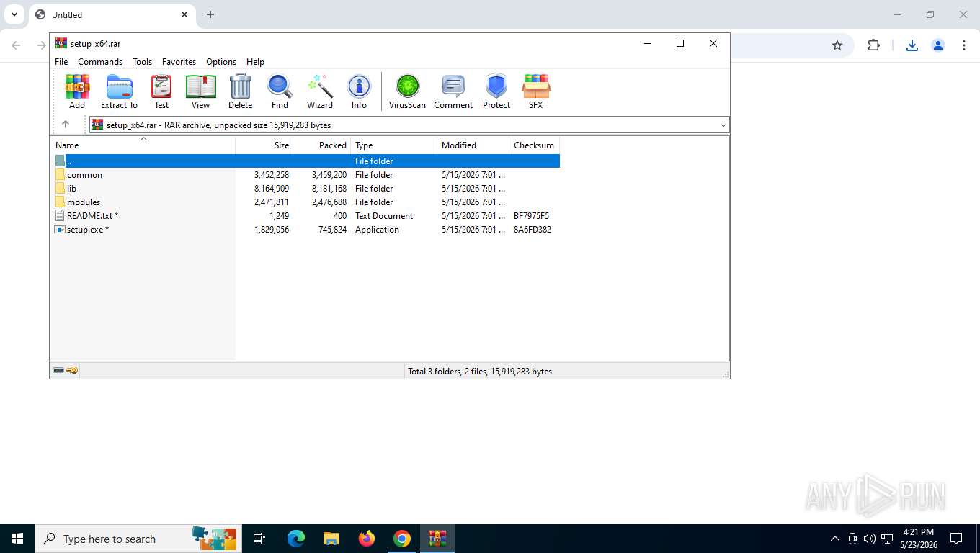
Task: Expand the archive path dropdown
Action: pyautogui.click(x=723, y=125)
